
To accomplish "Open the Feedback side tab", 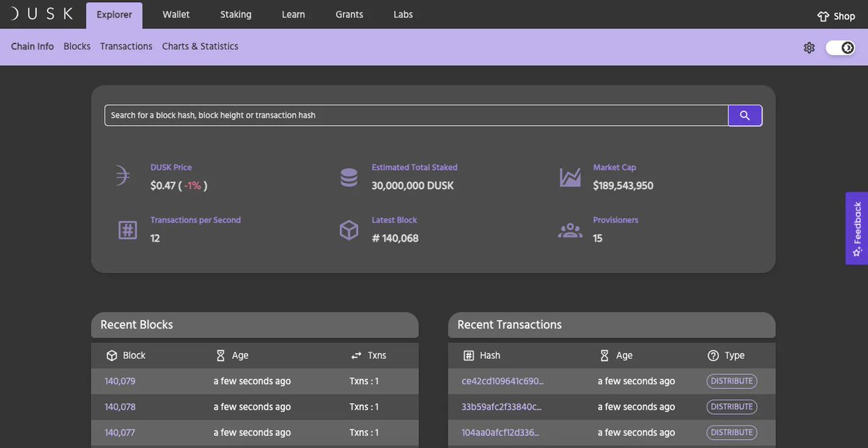I will [x=856, y=228].
